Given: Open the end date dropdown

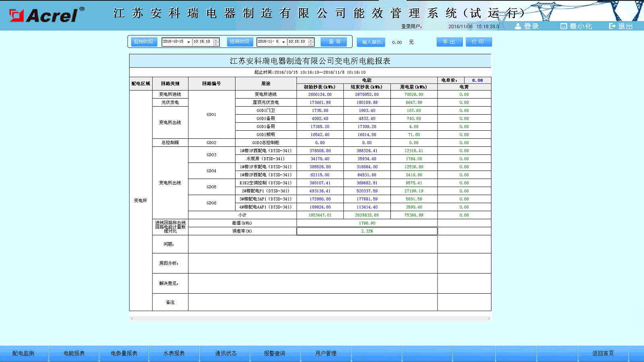Looking at the screenshot, I should pos(283,42).
